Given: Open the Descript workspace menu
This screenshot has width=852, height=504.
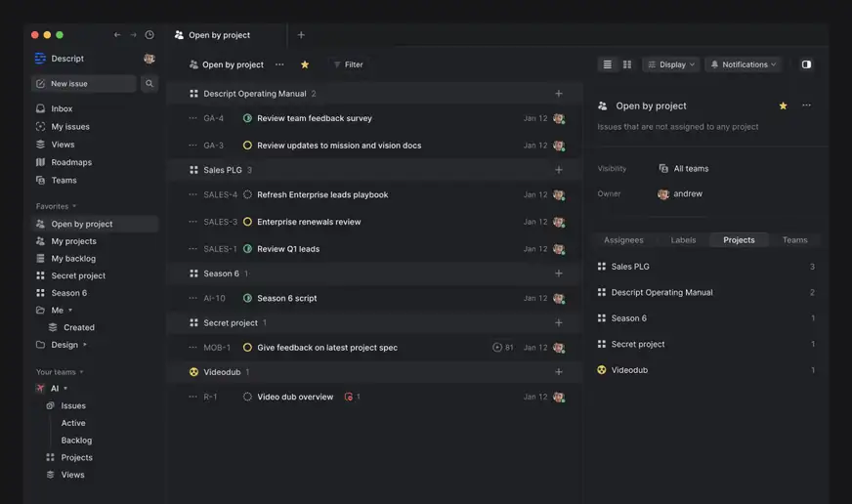Looking at the screenshot, I should click(60, 58).
